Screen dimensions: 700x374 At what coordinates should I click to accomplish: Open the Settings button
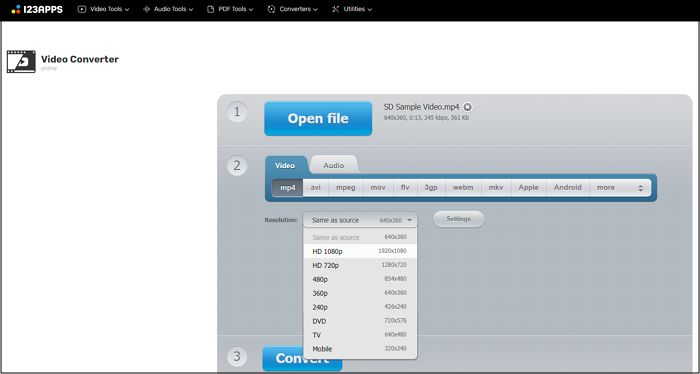point(458,219)
